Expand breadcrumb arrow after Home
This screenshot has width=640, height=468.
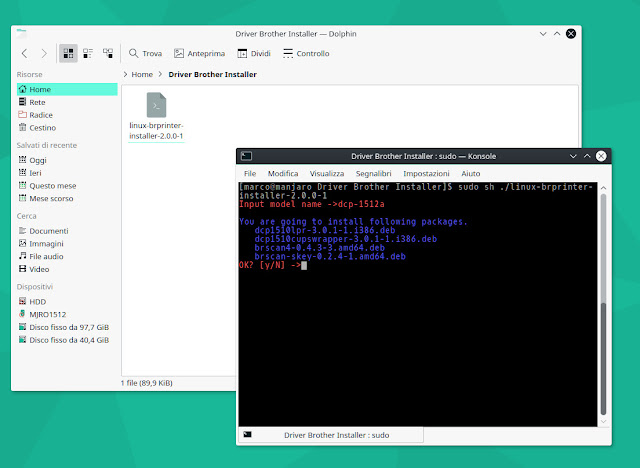[160, 74]
